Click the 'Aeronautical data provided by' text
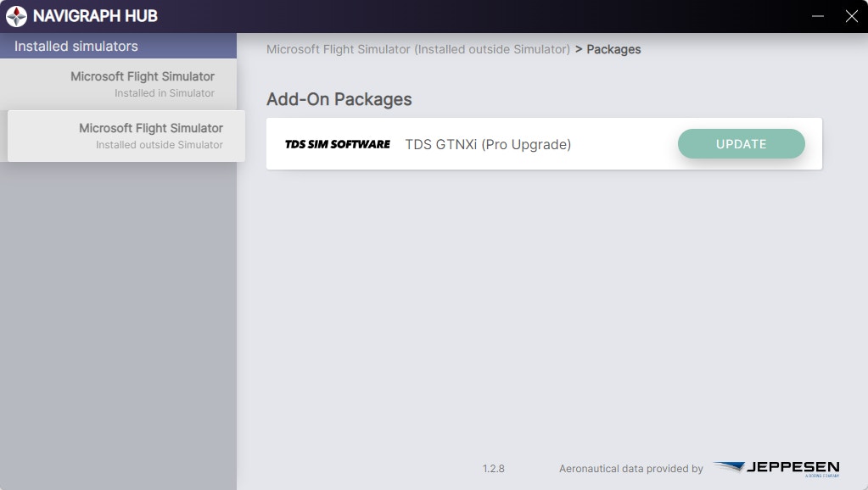Screen dimensions: 868x490 [630, 469]
